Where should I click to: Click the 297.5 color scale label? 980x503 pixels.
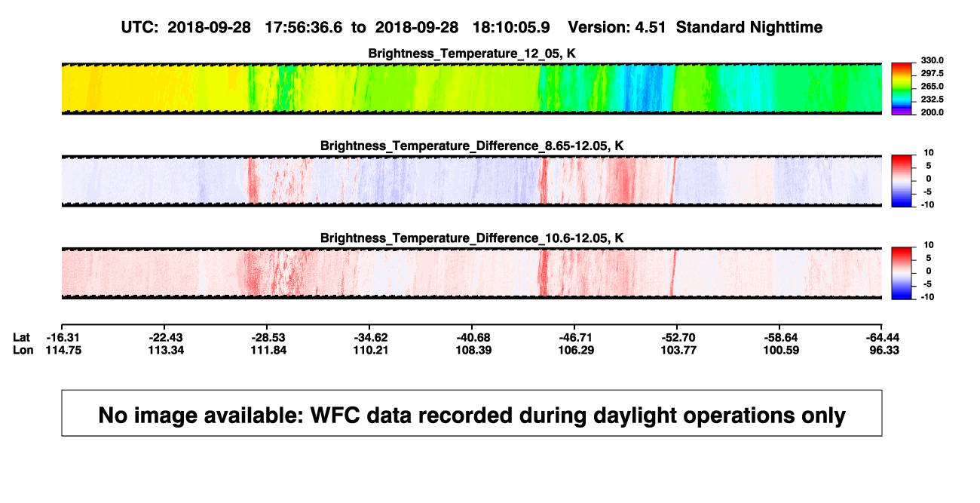[x=933, y=73]
